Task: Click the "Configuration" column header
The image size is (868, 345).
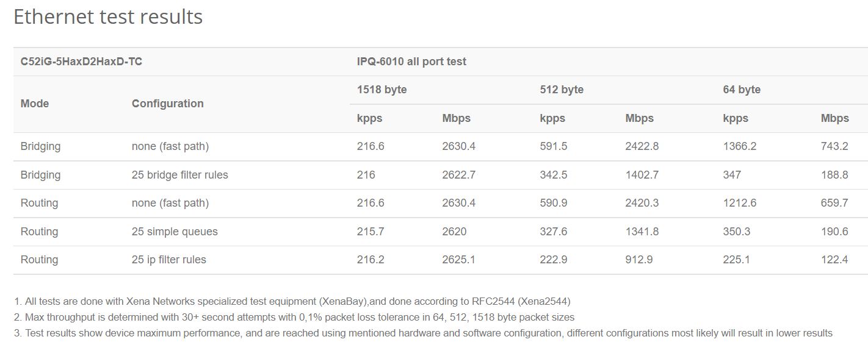Action: point(168,104)
